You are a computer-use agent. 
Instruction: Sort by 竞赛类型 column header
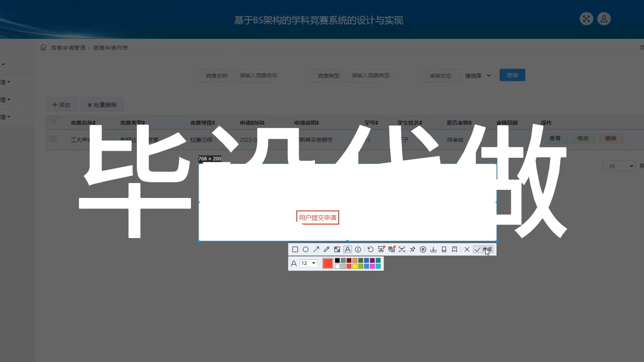[133, 123]
